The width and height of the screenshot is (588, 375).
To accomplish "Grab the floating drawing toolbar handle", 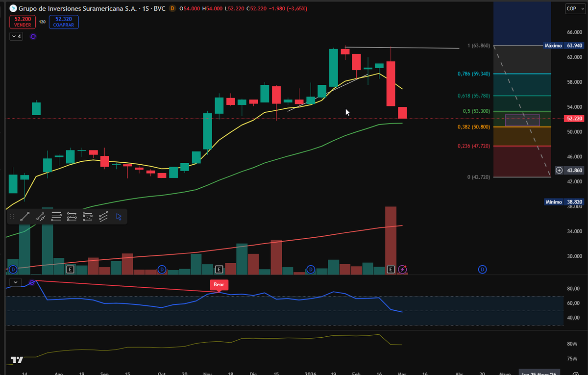I will [x=12, y=217].
